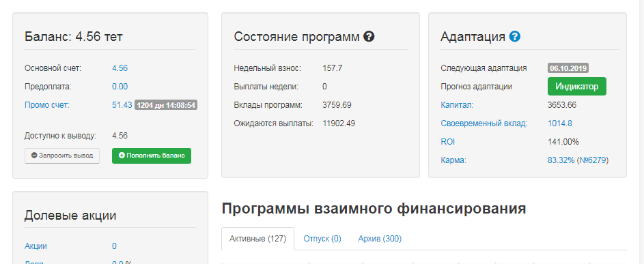Open the Капитал link
The width and height of the screenshot is (644, 264).
[457, 105]
